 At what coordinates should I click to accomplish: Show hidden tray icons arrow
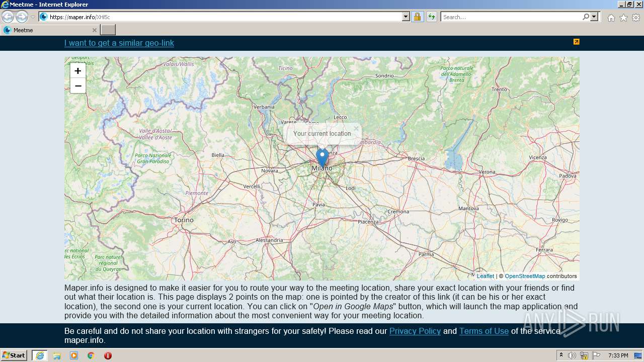point(561,355)
